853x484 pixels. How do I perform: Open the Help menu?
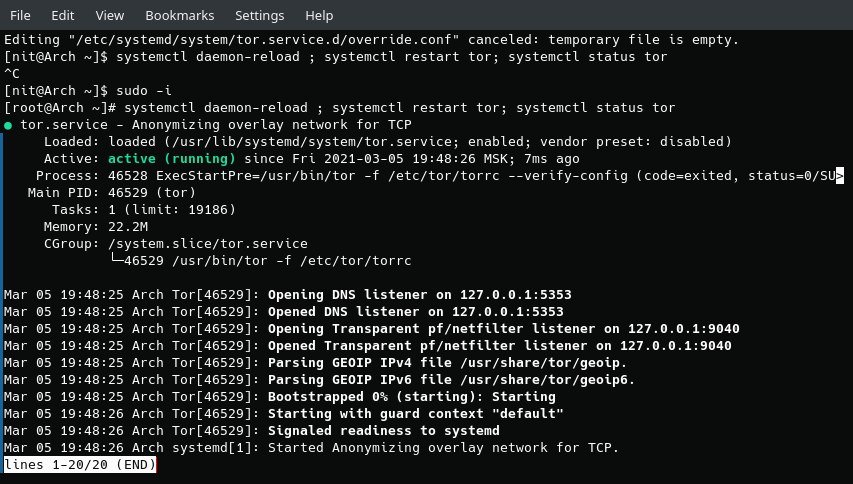click(x=319, y=16)
